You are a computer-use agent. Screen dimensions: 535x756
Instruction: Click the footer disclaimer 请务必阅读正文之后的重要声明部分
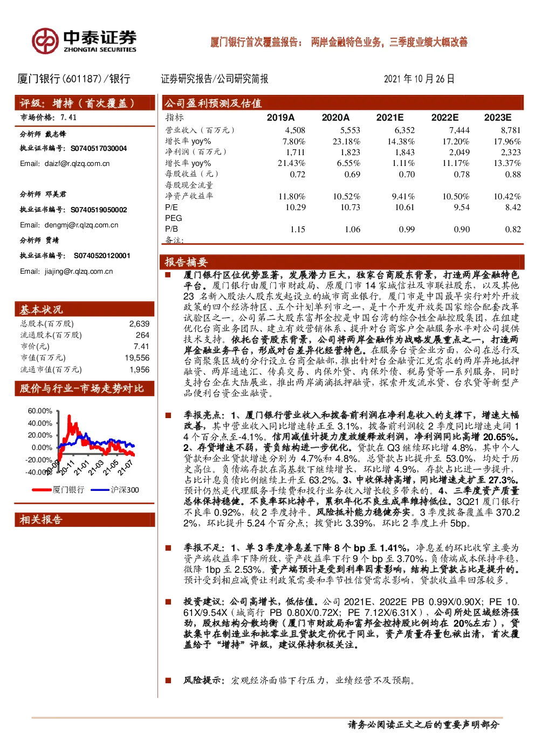point(423,725)
